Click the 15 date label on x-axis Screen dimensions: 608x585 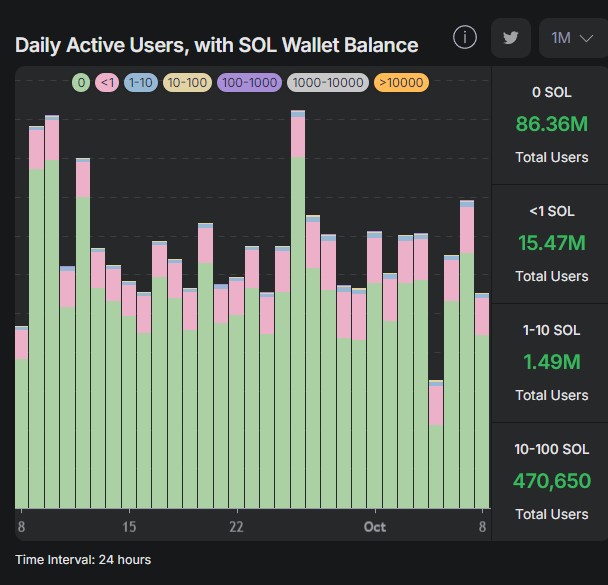129,527
